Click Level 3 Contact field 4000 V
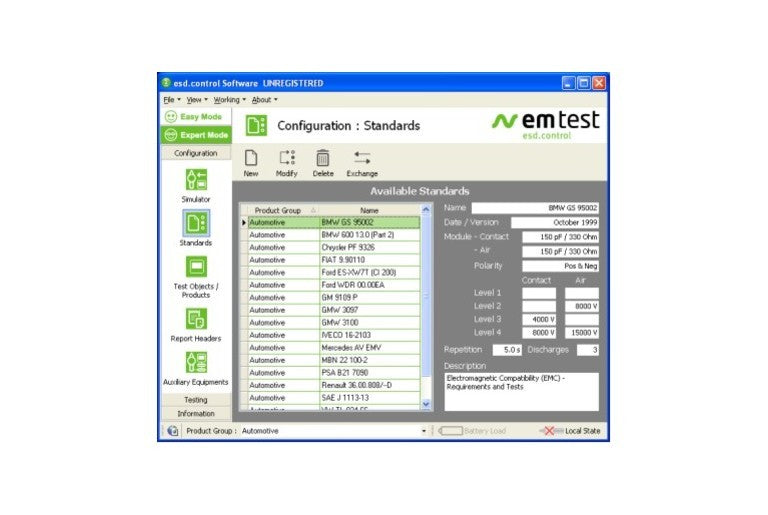 click(x=539, y=319)
